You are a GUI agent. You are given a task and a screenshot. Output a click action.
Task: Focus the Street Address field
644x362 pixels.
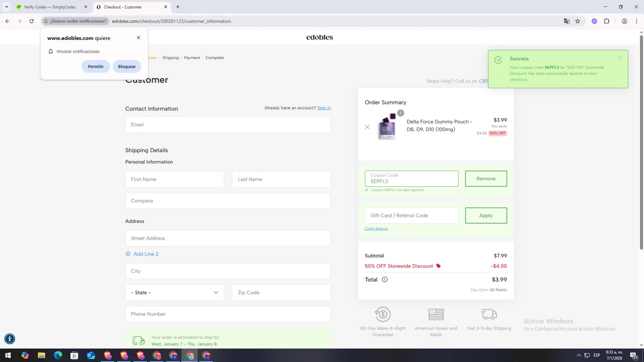tap(228, 238)
